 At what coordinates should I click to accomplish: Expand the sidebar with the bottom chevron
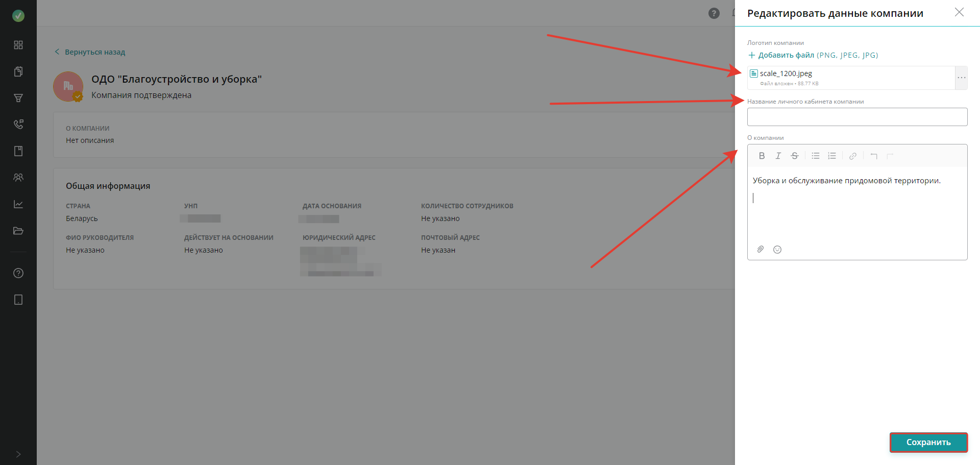point(18,454)
